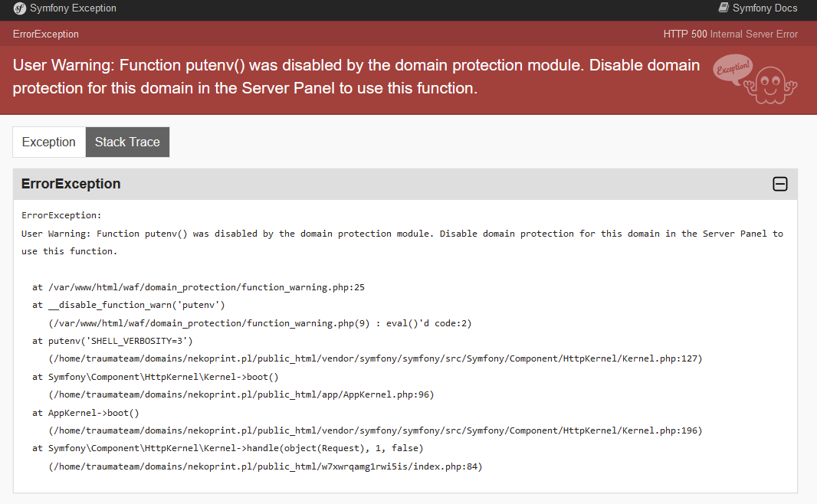Click the Kernel.php:127 file path
The height and width of the screenshot is (504, 817).
point(375,358)
